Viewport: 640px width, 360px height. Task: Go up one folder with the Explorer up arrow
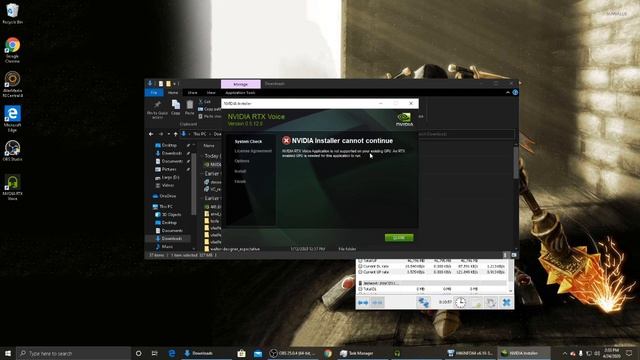click(x=176, y=134)
